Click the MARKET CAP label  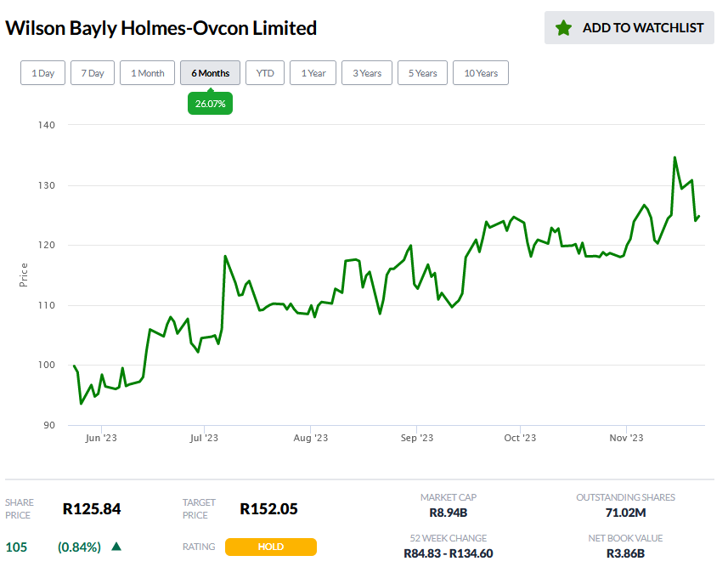pyautogui.click(x=449, y=497)
